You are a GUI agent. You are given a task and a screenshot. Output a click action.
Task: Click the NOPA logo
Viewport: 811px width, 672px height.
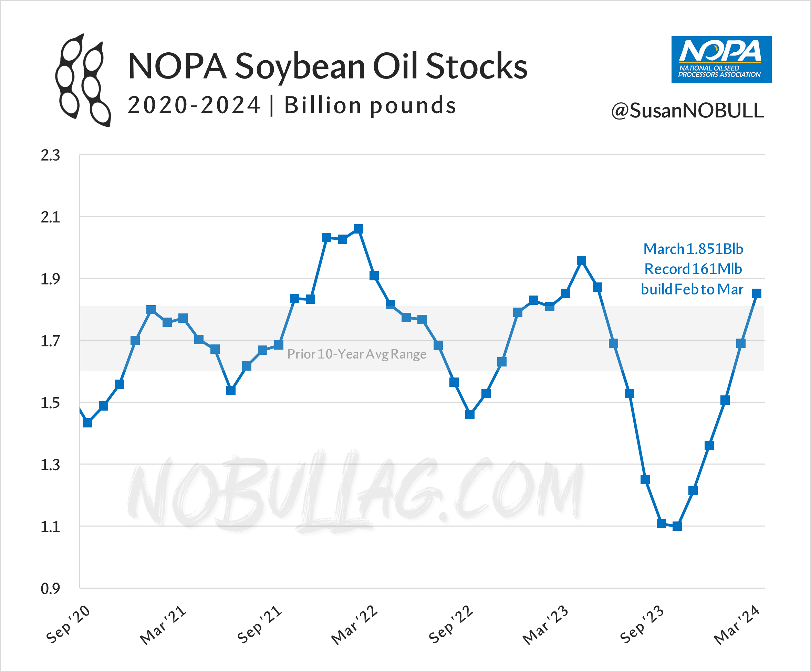coord(721,60)
